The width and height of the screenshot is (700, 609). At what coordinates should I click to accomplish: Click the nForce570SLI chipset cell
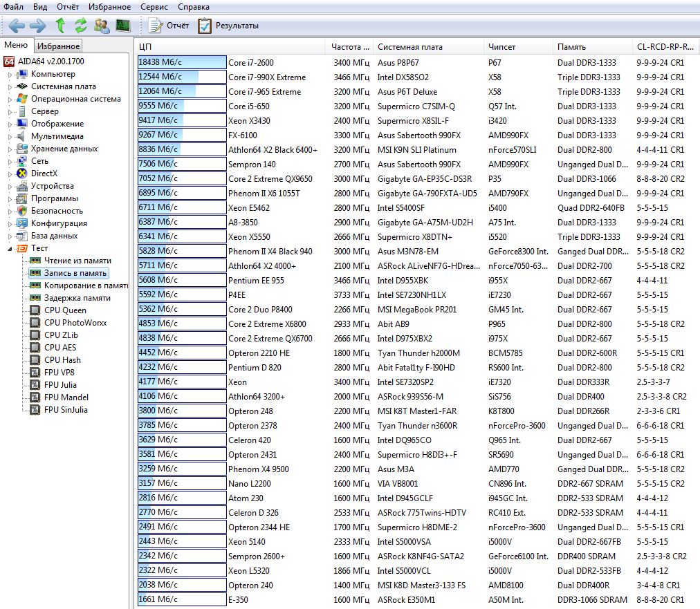click(512, 150)
